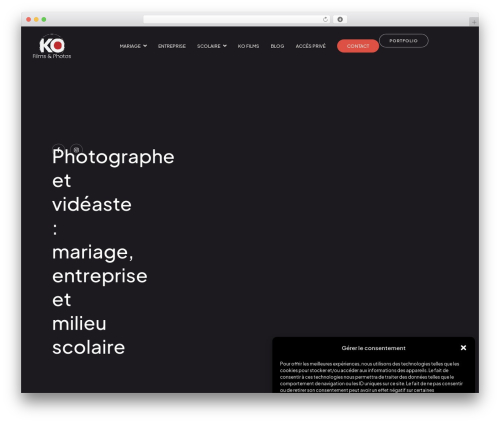Open the Accès privé page

311,46
